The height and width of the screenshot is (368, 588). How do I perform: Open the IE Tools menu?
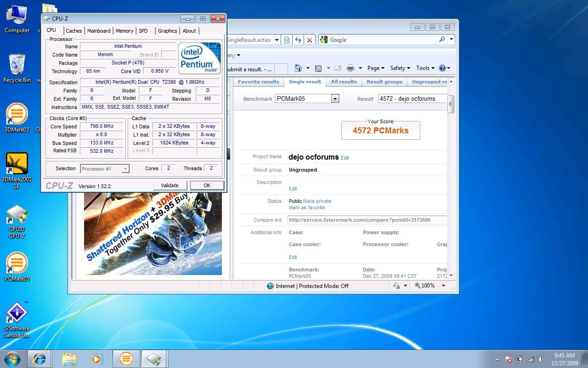click(425, 68)
